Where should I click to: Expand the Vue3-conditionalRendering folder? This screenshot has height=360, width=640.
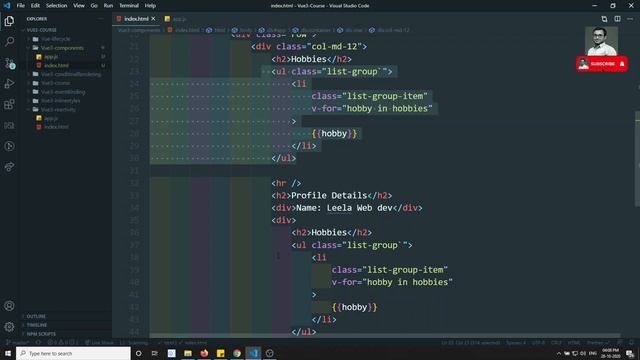(x=65, y=74)
